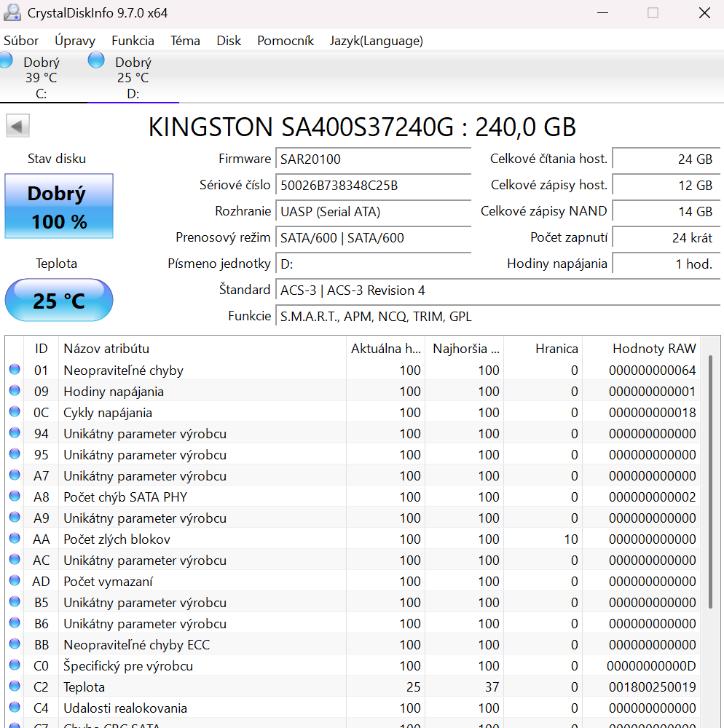Click the CrystalDiskInfo application icon in title bar

12,12
